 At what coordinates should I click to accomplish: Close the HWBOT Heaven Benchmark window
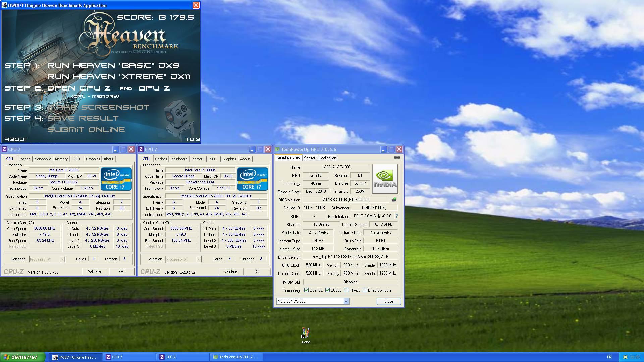[196, 5]
